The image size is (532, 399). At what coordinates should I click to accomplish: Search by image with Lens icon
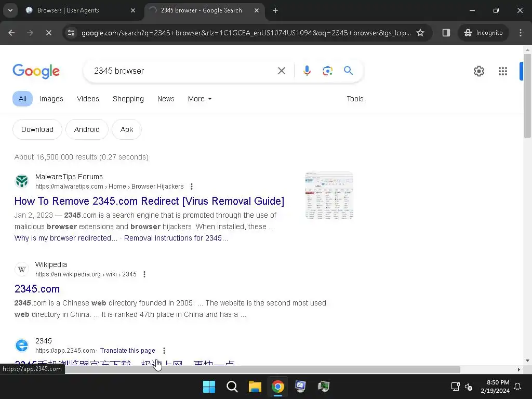coord(327,71)
